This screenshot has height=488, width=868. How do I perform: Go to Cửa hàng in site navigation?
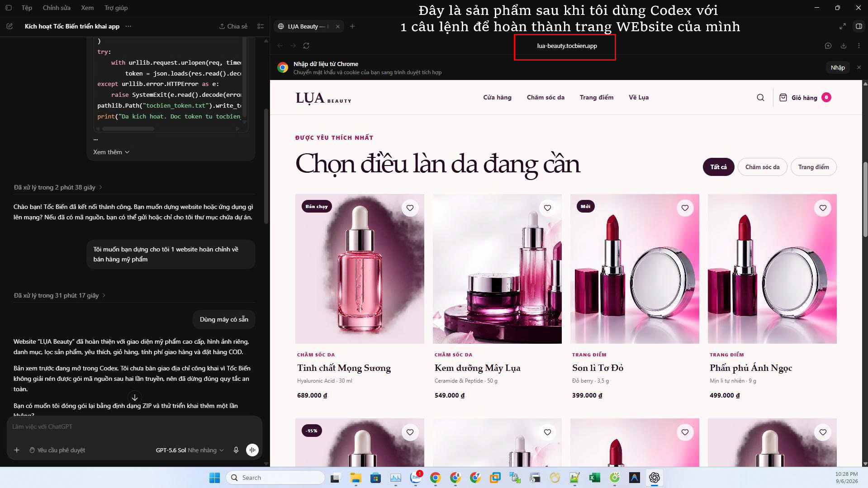tap(497, 97)
